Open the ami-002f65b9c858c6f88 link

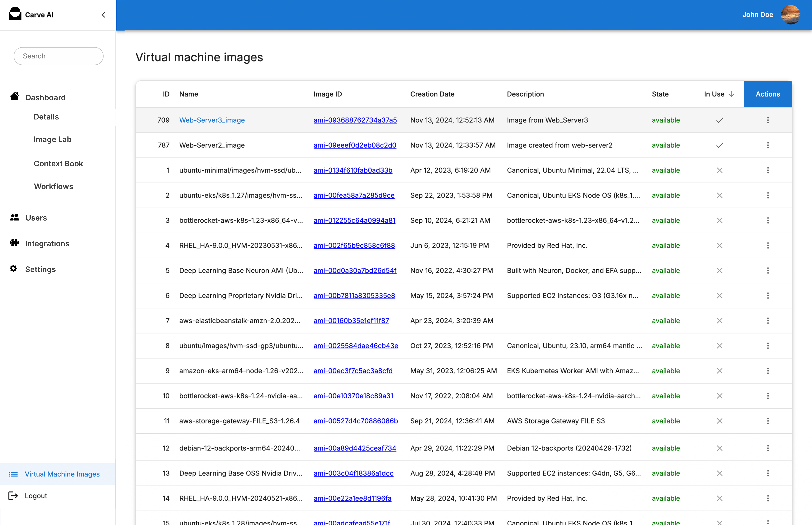[x=354, y=246]
